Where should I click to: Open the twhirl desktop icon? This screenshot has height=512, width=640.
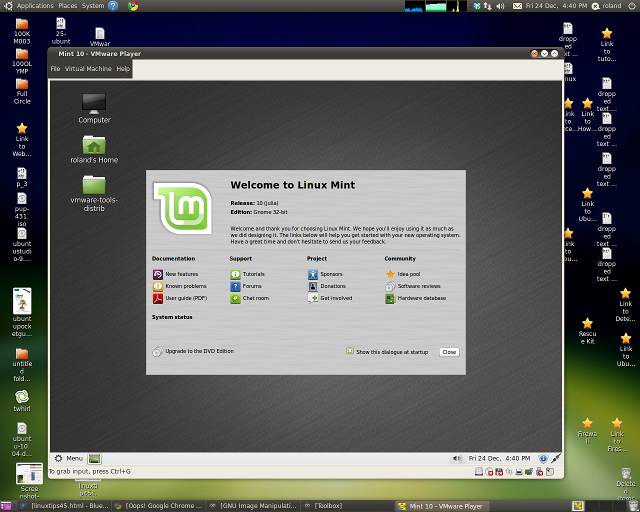point(22,401)
